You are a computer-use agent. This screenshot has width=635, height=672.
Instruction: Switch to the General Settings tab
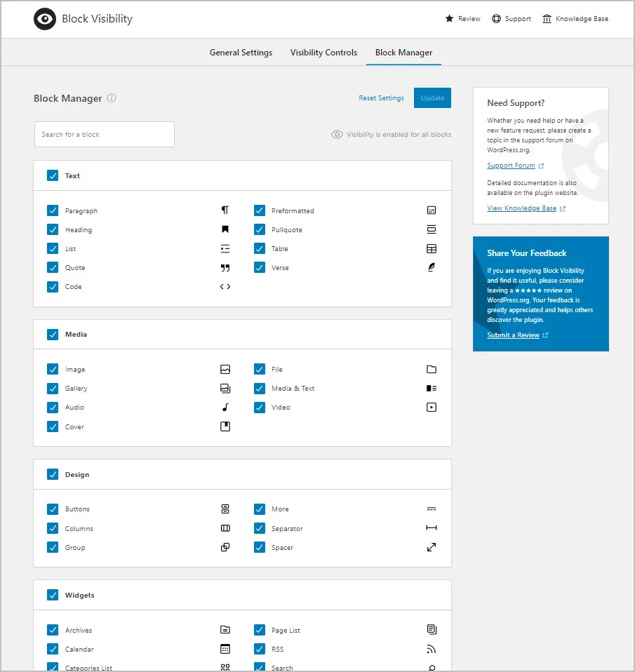pyautogui.click(x=241, y=53)
